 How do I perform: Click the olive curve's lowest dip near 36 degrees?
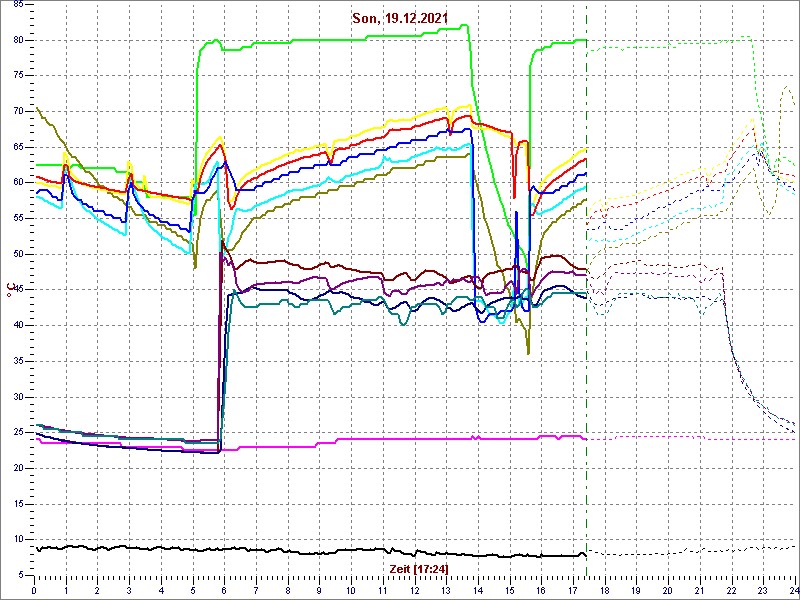(528, 352)
